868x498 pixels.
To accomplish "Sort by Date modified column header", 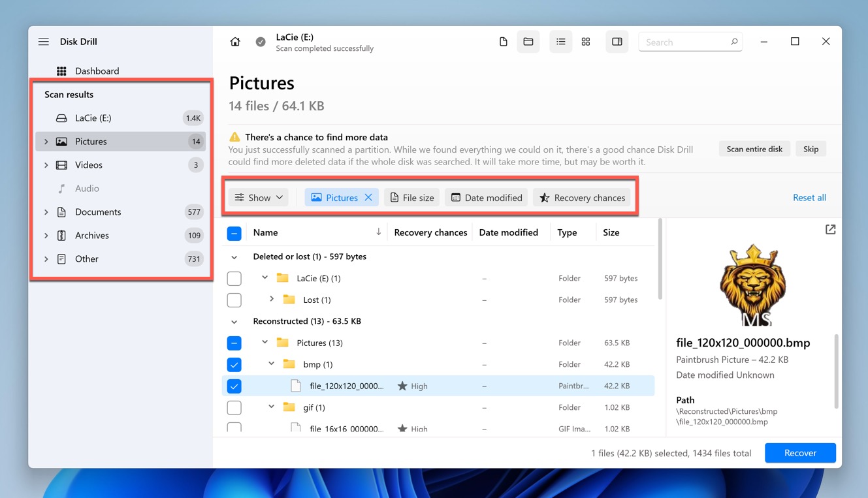I will (508, 232).
